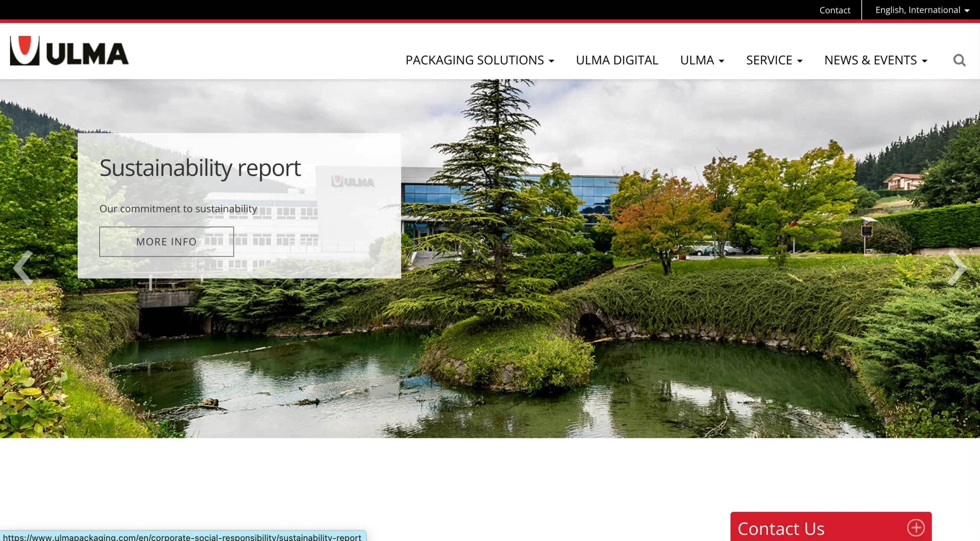Select ULMA DIGITAL in the navigation
The image size is (980, 541).
point(617,60)
